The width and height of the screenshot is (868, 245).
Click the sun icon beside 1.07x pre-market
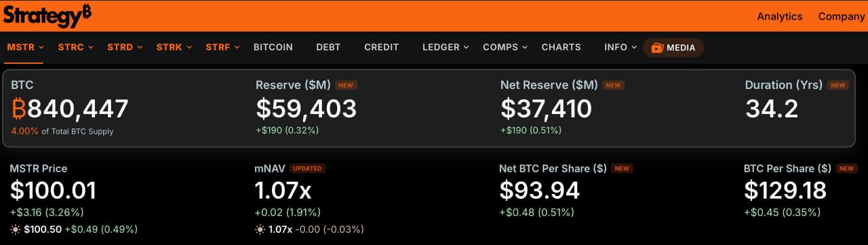point(260,229)
